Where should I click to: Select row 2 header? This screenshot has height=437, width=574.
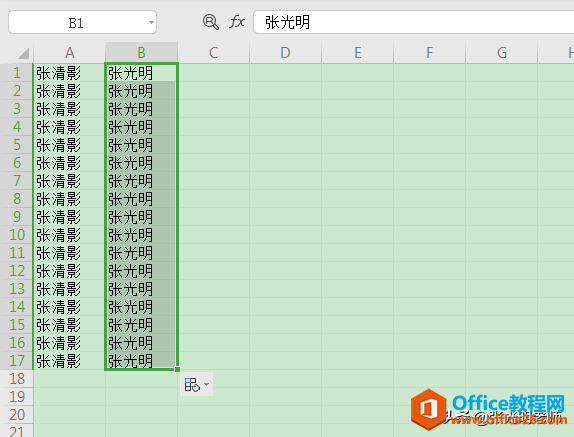click(x=17, y=90)
